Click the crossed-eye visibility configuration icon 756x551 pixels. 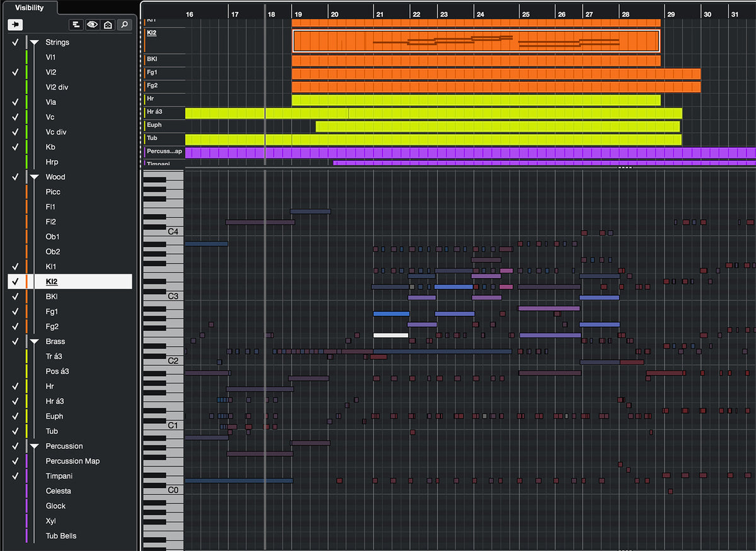93,25
